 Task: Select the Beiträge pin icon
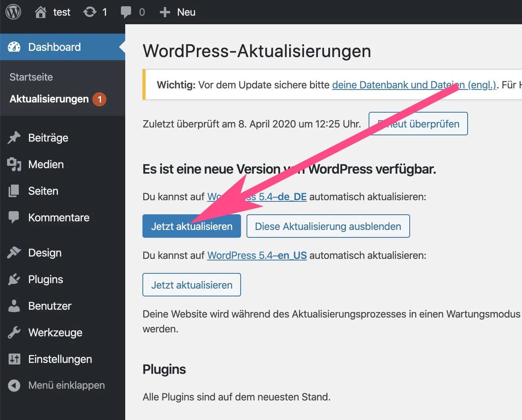pyautogui.click(x=14, y=138)
